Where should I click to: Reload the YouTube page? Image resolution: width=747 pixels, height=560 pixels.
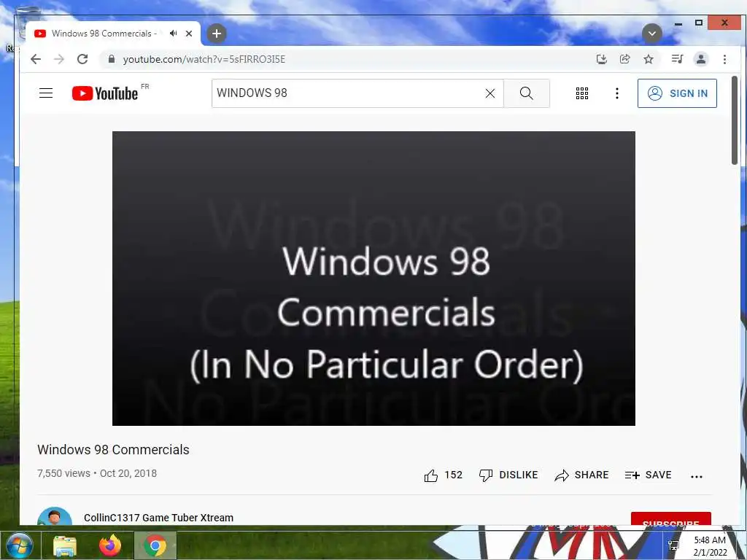(x=82, y=59)
